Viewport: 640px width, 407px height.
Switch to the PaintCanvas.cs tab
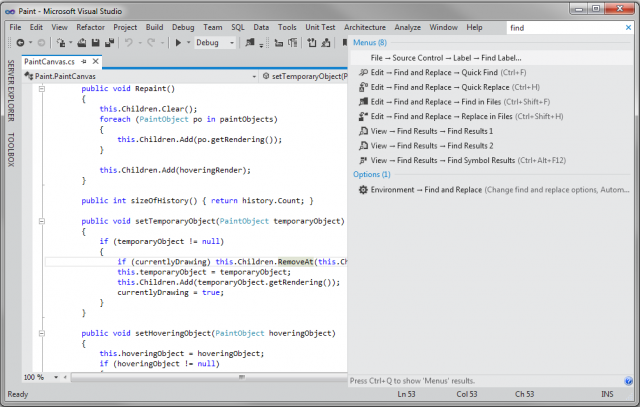(x=49, y=62)
